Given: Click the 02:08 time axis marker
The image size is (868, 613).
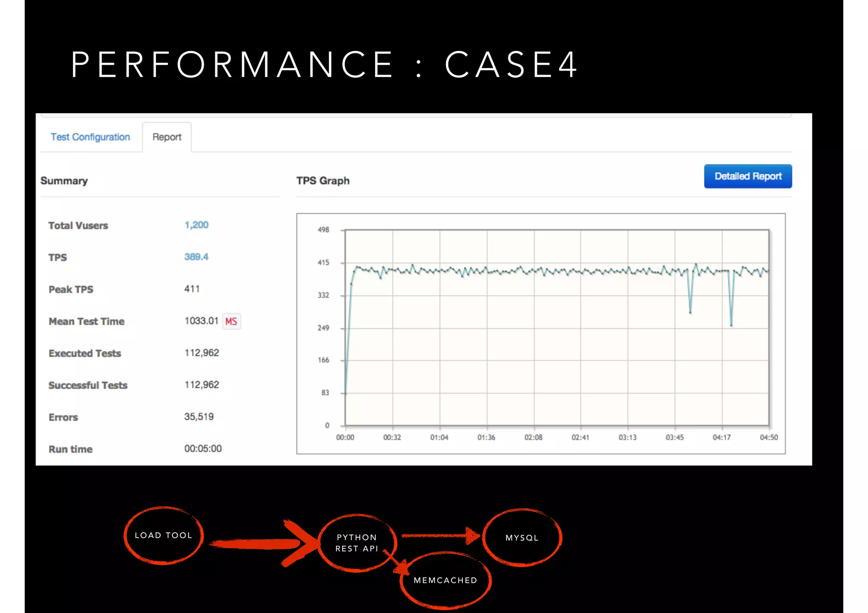Looking at the screenshot, I should click(x=533, y=437).
